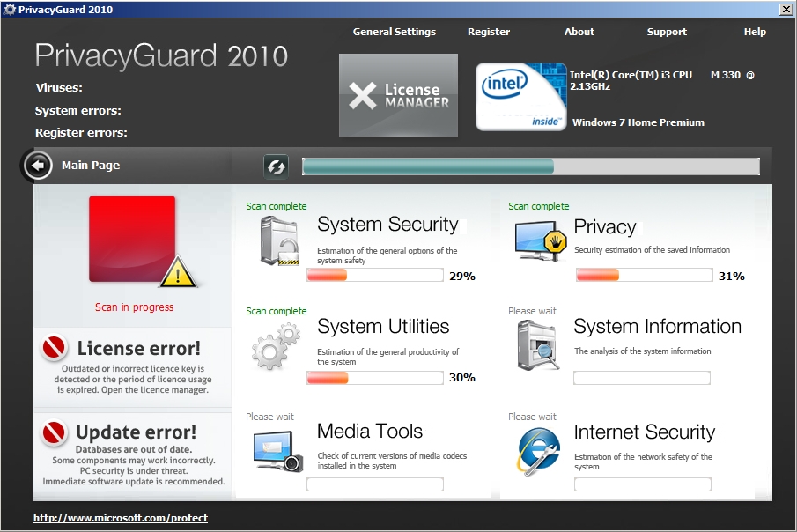
Task: Click the Internet Security globe-wrench icon
Action: click(x=539, y=451)
